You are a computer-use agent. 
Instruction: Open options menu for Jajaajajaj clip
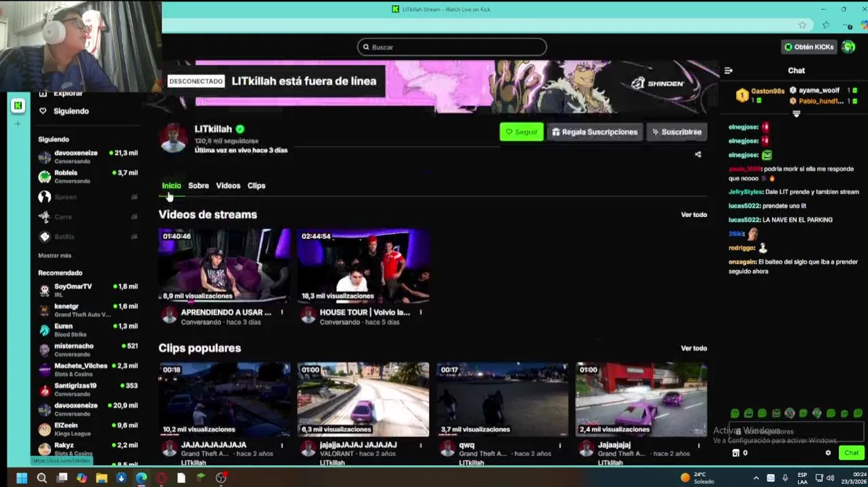tap(699, 446)
